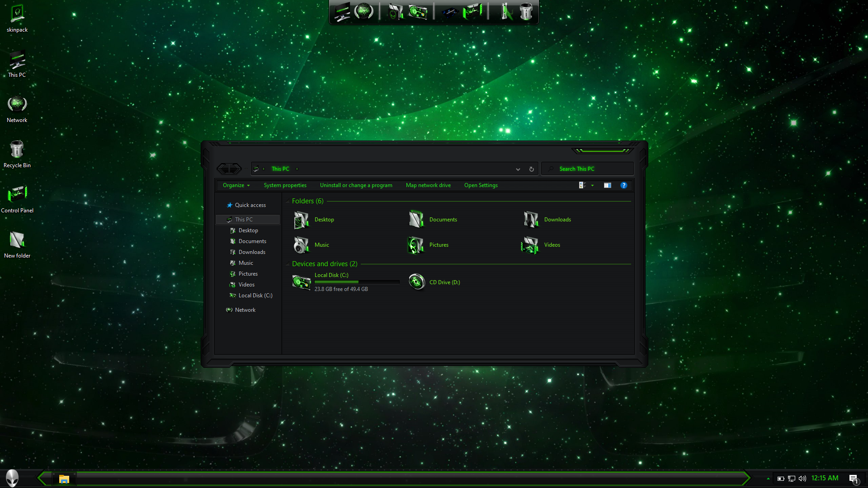This screenshot has width=868, height=488.
Task: Click the File Explorer taskbar icon
Action: click(64, 479)
